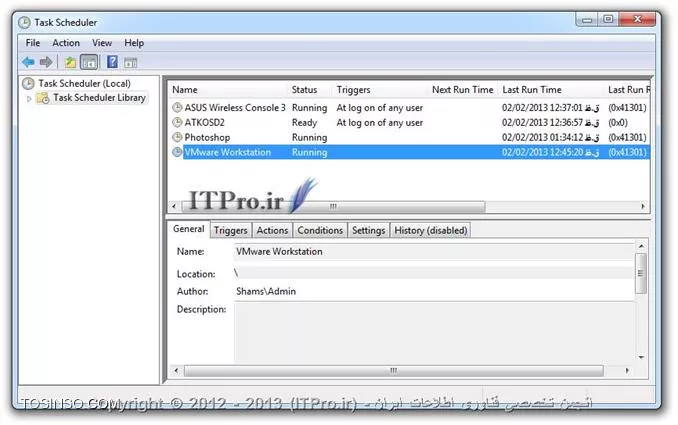Click the details pane horizontal scrollbar thumb
This screenshot has width=678, height=425.
tap(393, 371)
